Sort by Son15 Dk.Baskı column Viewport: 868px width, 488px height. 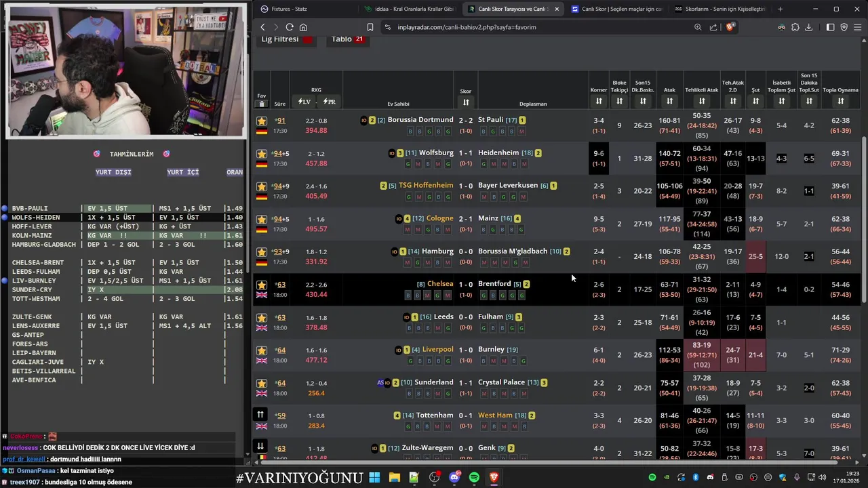[643, 101]
